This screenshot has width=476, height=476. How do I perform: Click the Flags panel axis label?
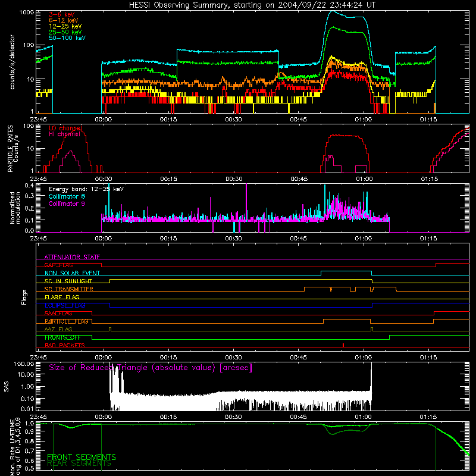[24, 297]
